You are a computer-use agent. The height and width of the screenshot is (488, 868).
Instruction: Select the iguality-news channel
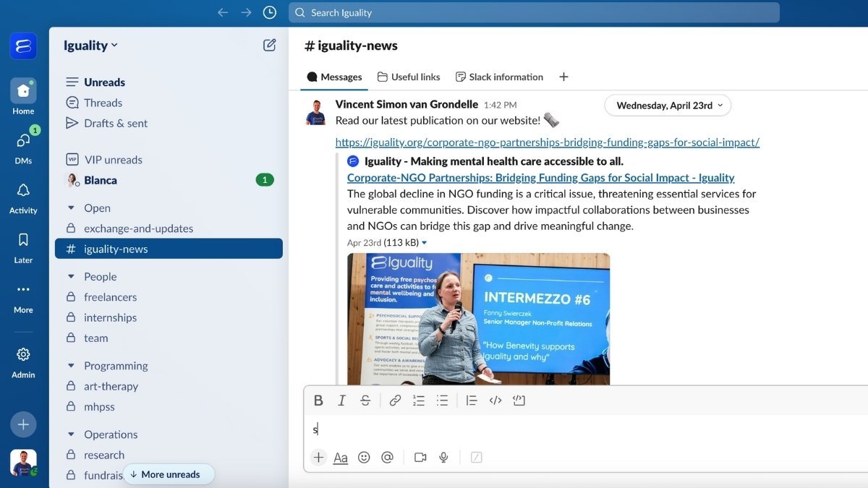[169, 249]
